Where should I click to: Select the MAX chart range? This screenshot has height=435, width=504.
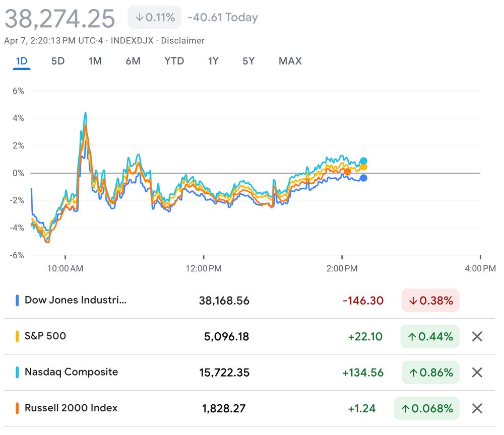(290, 61)
